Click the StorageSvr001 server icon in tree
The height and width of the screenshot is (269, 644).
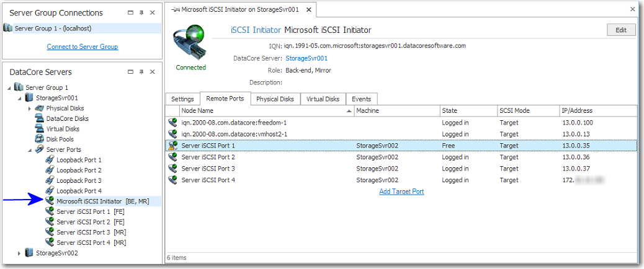click(30, 98)
